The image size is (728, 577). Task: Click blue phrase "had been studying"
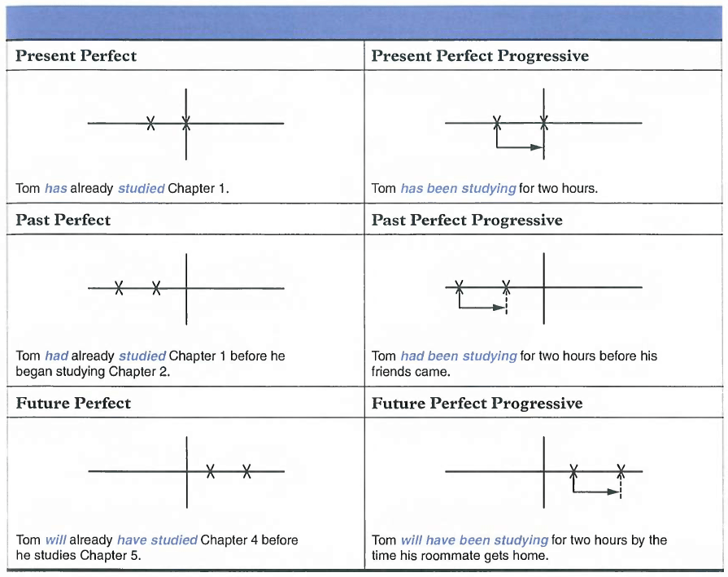point(459,356)
